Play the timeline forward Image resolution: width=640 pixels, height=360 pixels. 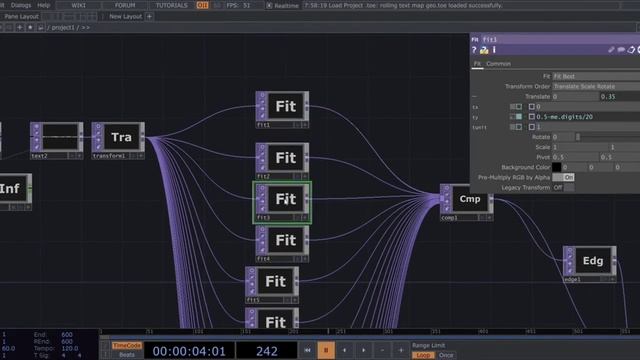point(364,350)
